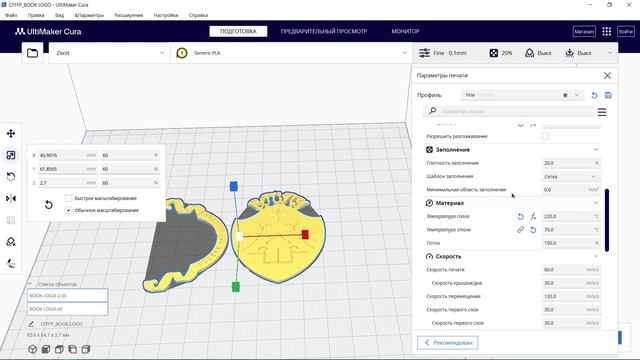
Task: Reset bed temperature value 70.0 with undo arrow
Action: tap(533, 230)
